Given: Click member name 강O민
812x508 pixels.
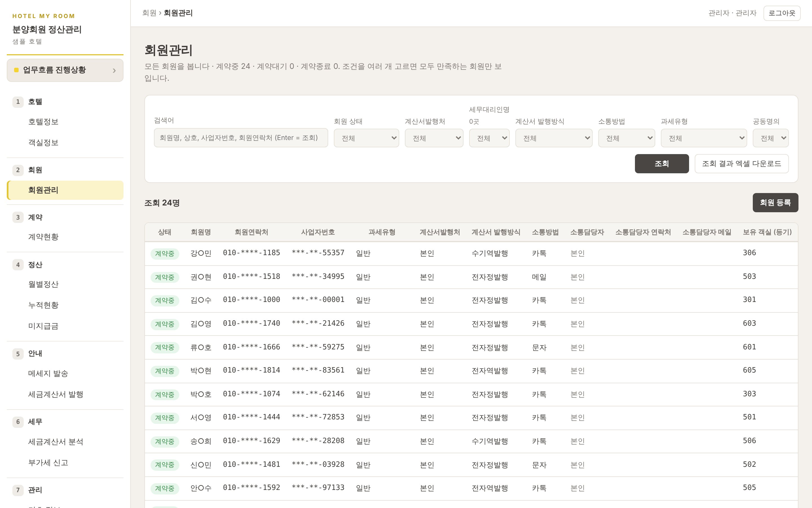Looking at the screenshot, I should [x=201, y=253].
